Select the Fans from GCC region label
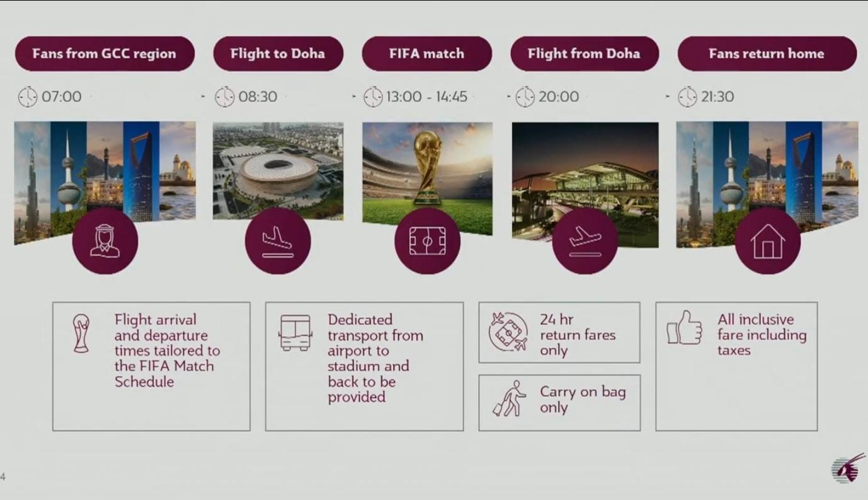This screenshot has height=500, width=868. pyautogui.click(x=105, y=54)
